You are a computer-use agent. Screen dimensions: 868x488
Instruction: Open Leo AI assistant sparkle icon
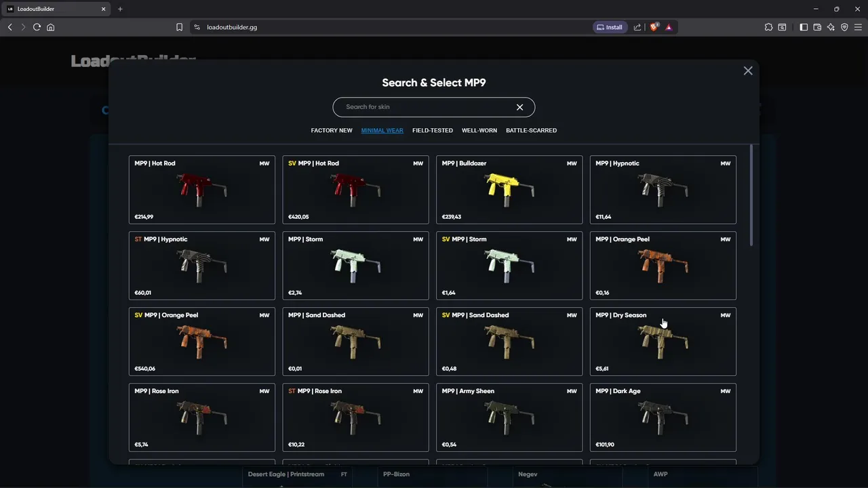coord(831,27)
